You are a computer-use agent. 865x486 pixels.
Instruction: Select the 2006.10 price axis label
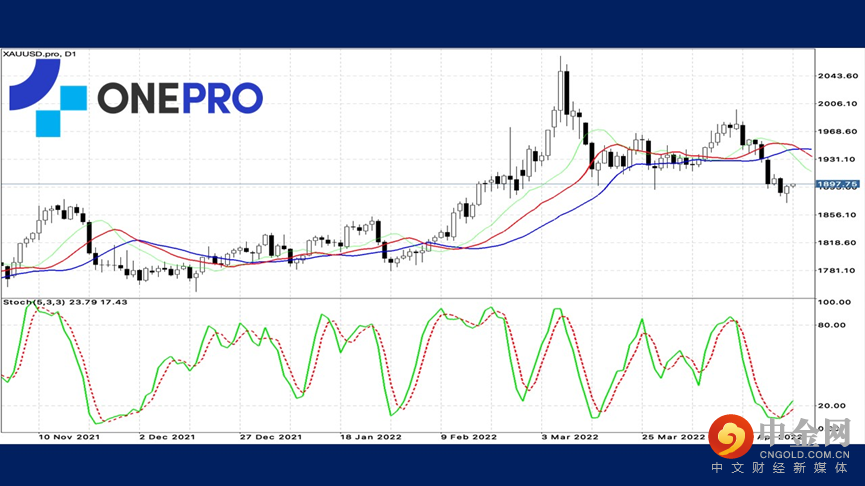pyautogui.click(x=837, y=104)
